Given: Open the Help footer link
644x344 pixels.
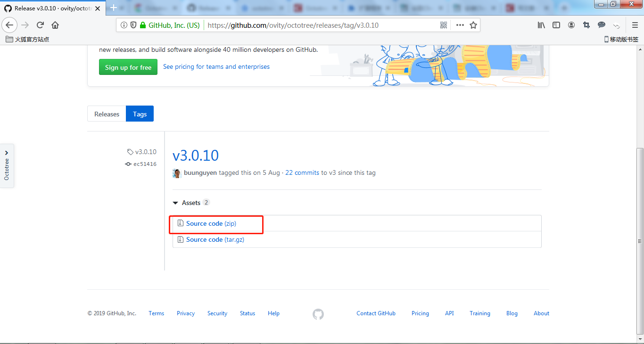Looking at the screenshot, I should tap(273, 313).
